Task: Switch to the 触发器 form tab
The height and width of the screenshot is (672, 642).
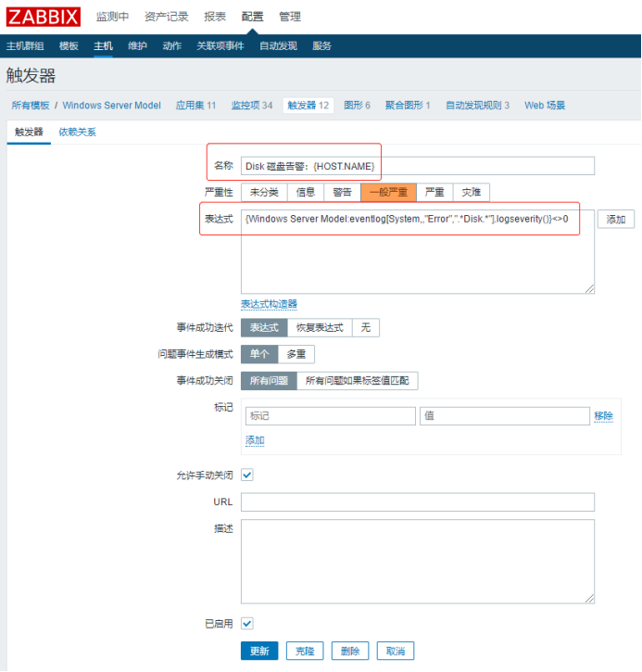Action: coord(29,132)
